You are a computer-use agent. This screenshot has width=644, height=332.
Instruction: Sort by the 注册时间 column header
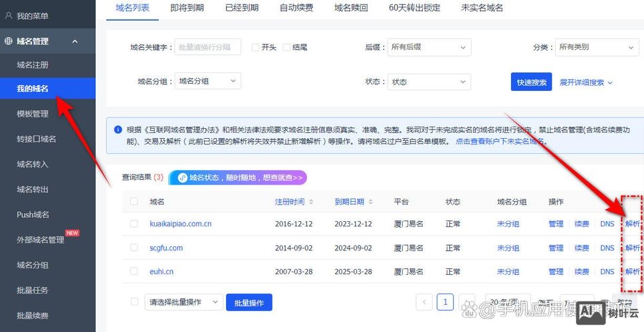tap(290, 202)
